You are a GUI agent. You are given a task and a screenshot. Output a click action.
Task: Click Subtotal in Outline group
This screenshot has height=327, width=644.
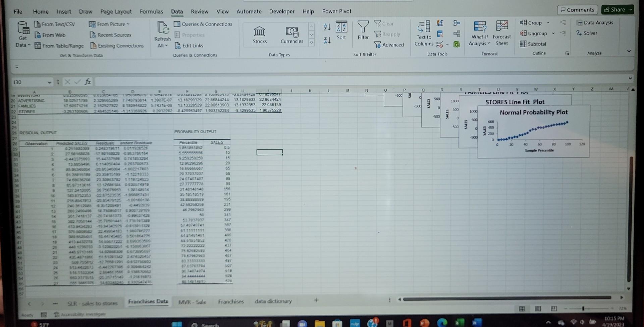[x=533, y=44]
